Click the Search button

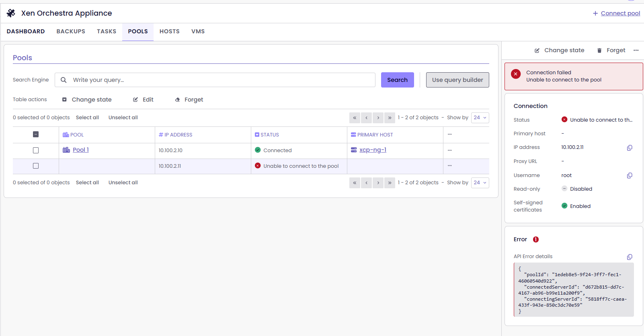[398, 80]
